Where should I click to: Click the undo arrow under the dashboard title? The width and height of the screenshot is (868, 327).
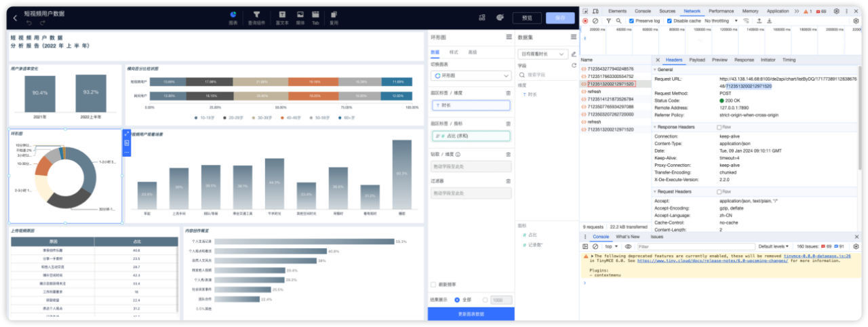pyautogui.click(x=28, y=23)
